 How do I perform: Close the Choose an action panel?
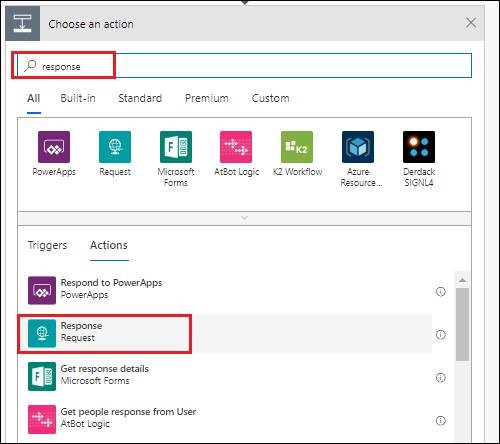(471, 23)
